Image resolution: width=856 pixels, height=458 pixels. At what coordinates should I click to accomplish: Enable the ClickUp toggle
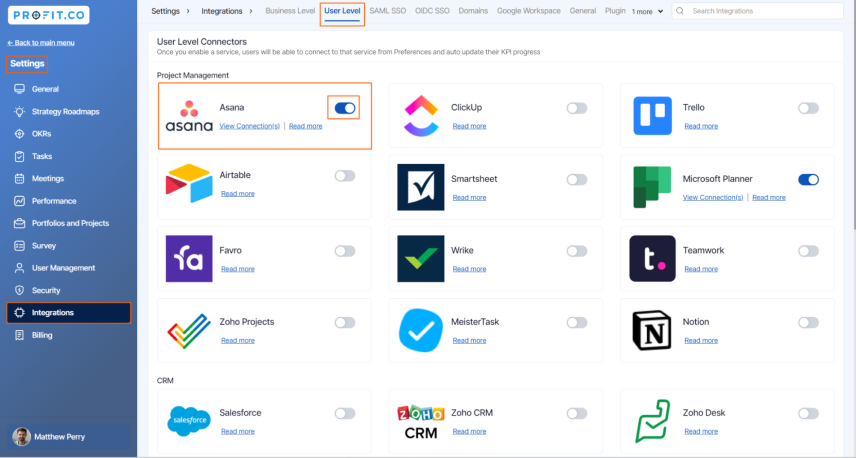point(576,108)
